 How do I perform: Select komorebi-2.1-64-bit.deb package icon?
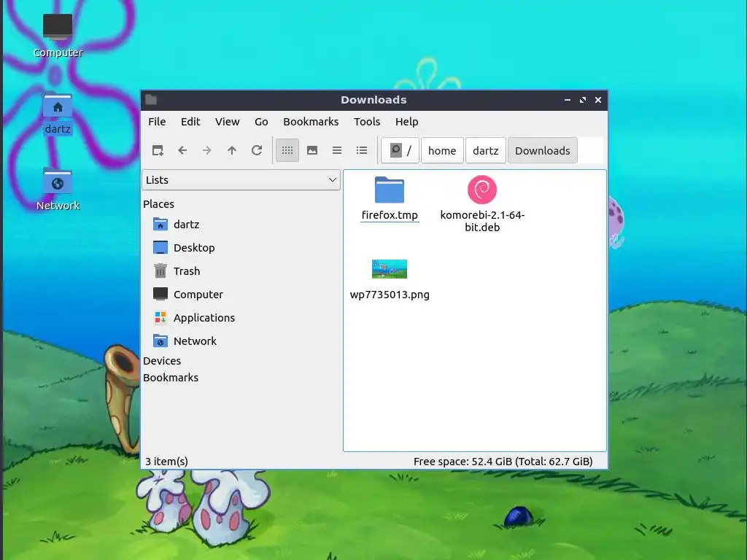pos(482,190)
